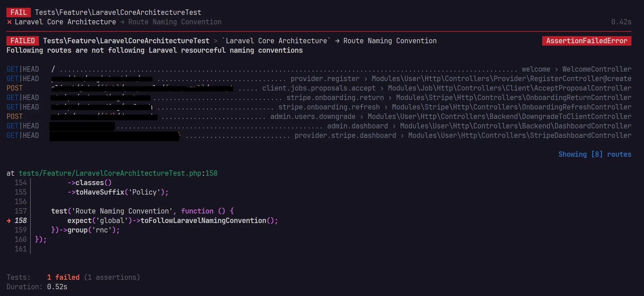
Task: Select stripe.onboarding.refresh route name
Action: pos(329,107)
